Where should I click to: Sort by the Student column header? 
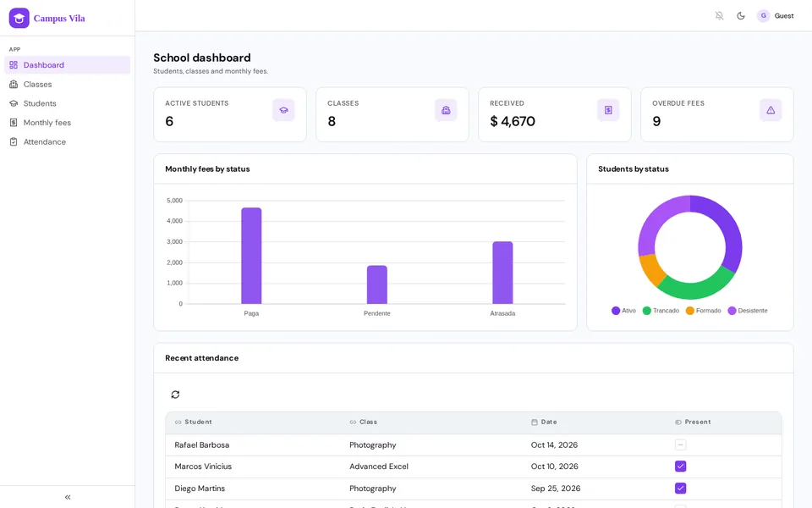pyautogui.click(x=198, y=422)
